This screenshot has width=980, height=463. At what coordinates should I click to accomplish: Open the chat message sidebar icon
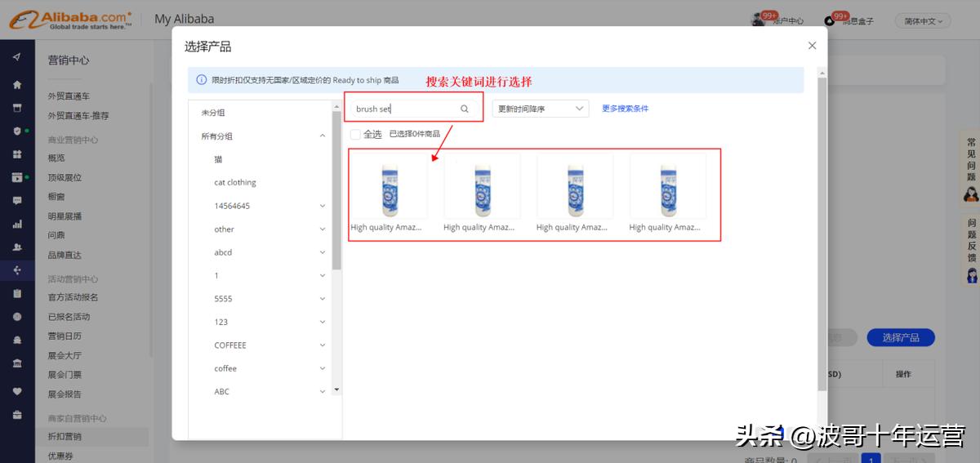[x=17, y=200]
